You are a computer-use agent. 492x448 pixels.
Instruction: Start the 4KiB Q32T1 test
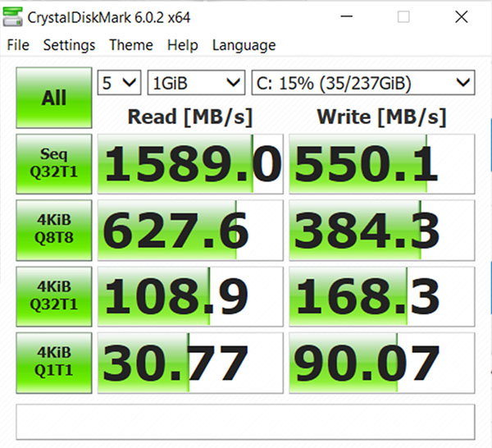click(x=54, y=297)
